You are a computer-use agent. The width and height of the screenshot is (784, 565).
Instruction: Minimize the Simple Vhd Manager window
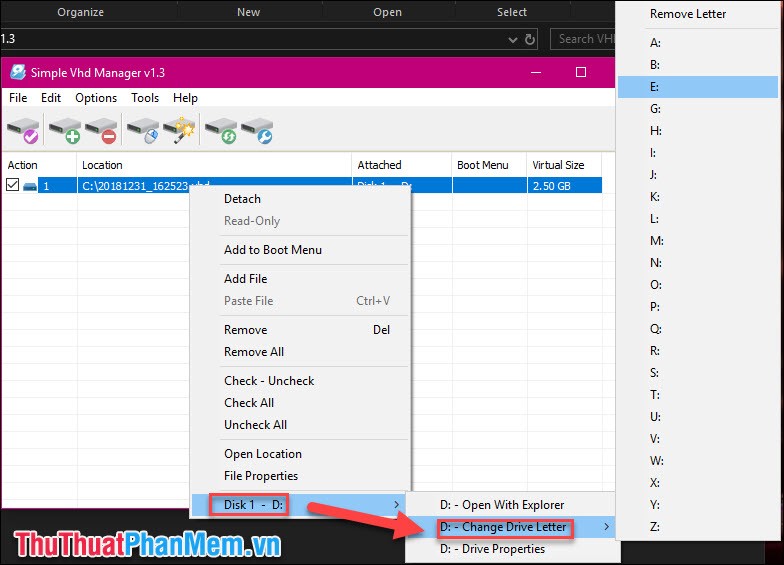536,72
